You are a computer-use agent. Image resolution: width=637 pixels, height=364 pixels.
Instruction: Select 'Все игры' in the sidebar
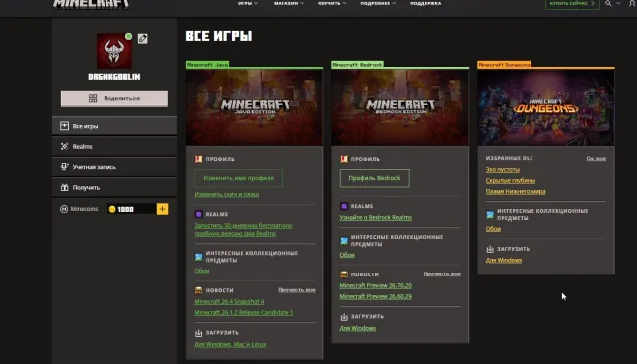pos(114,126)
